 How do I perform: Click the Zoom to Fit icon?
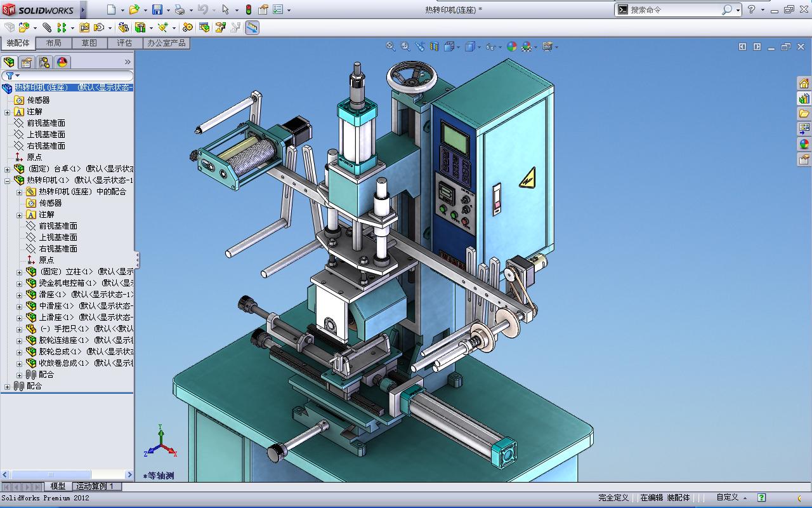coord(391,46)
